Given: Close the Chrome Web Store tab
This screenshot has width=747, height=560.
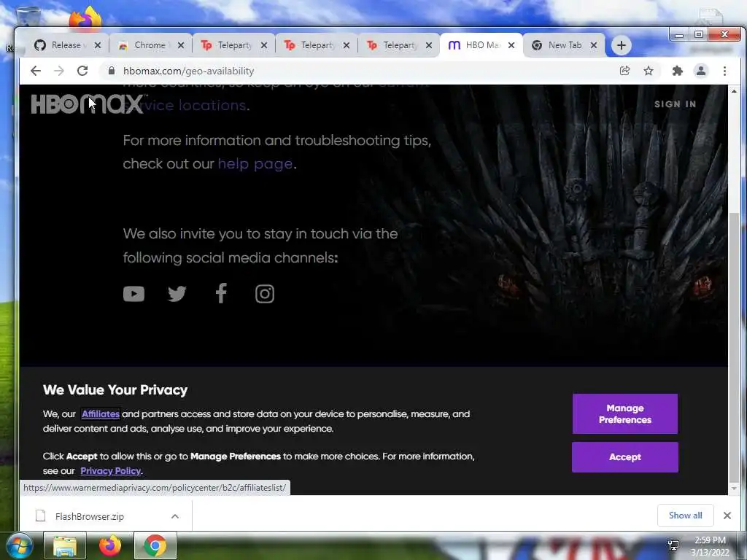Looking at the screenshot, I should click(181, 45).
